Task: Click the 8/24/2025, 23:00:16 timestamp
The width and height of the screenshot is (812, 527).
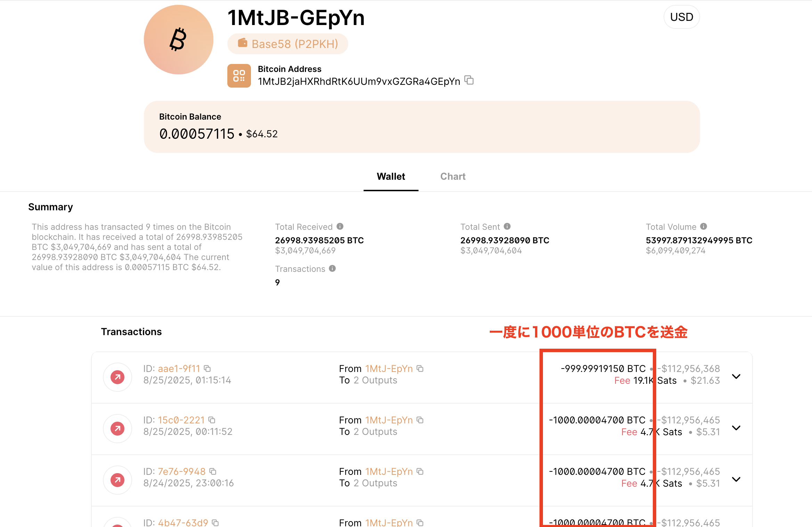Action: 189,483
